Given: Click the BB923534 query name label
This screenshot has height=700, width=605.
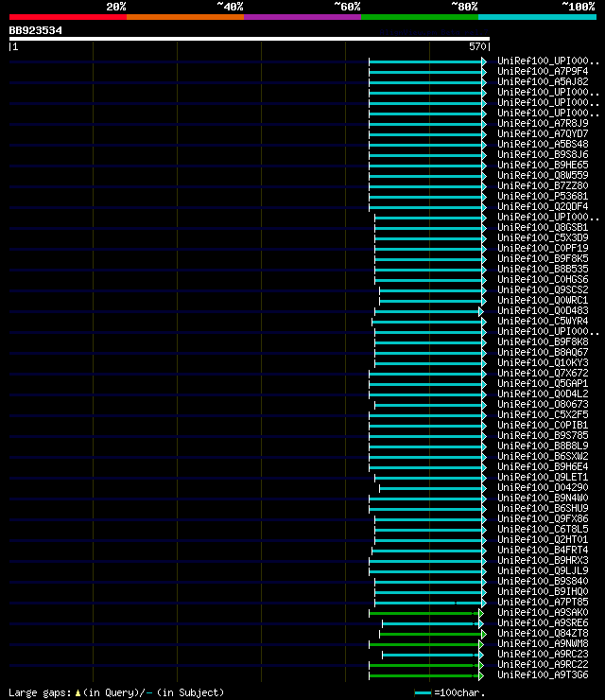Looking at the screenshot, I should pyautogui.click(x=36, y=31).
